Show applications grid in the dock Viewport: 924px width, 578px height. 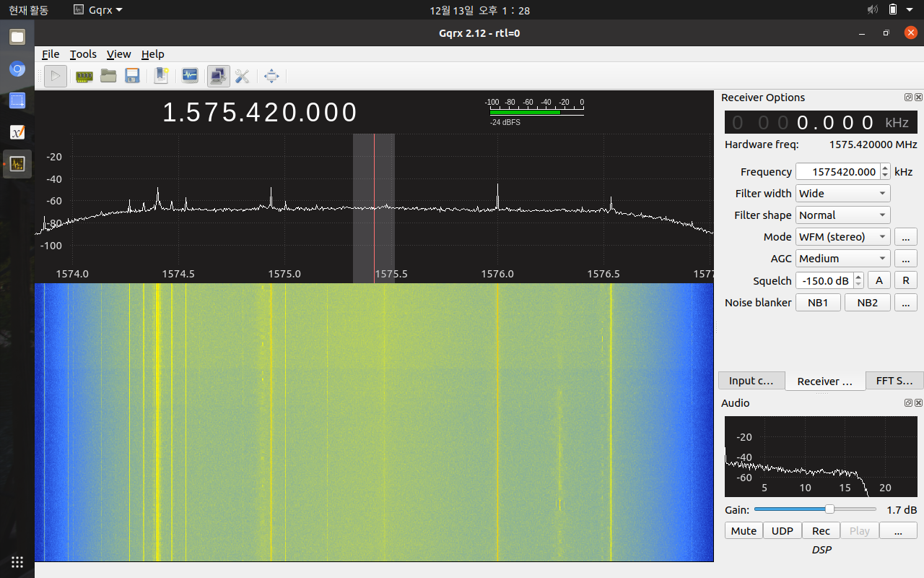[x=17, y=561]
